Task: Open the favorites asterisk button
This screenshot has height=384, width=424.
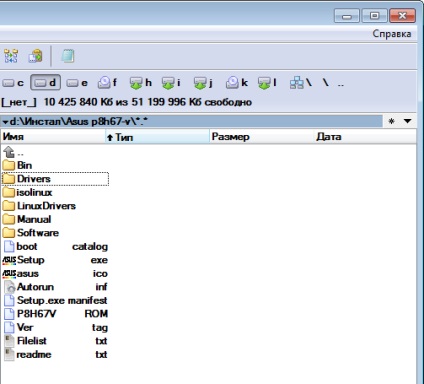Action: pos(392,121)
